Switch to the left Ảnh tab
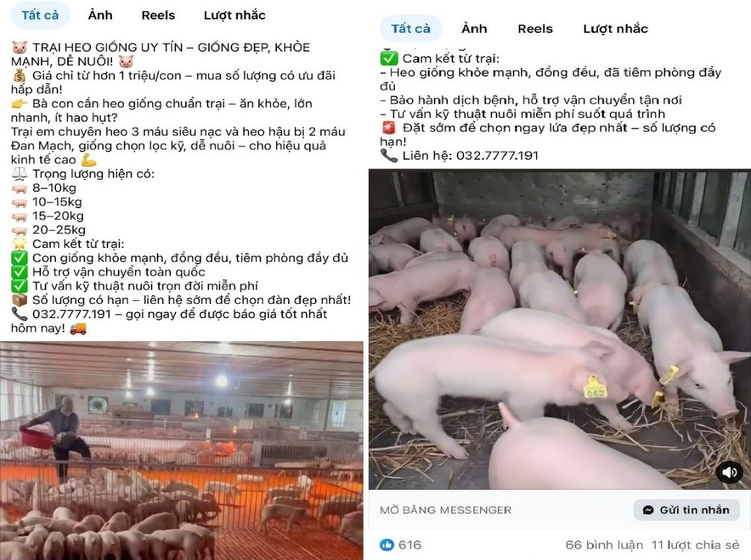751x560 pixels. coord(100,16)
